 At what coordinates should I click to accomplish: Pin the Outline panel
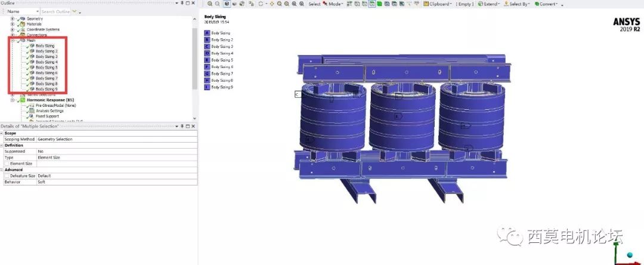[182, 3]
